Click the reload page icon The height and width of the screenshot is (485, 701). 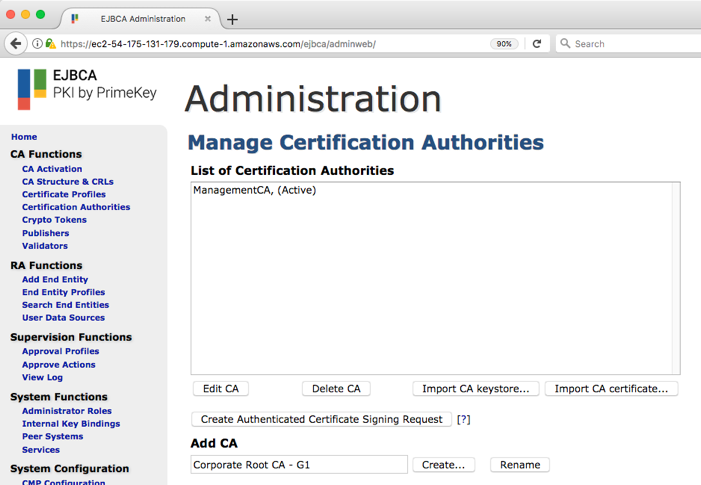(x=537, y=44)
